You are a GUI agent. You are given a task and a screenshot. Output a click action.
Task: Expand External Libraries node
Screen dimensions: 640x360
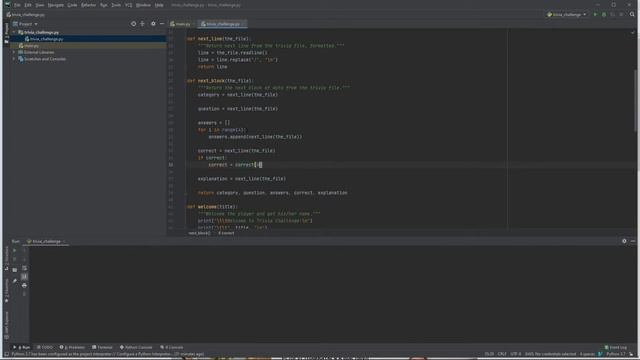(14, 52)
